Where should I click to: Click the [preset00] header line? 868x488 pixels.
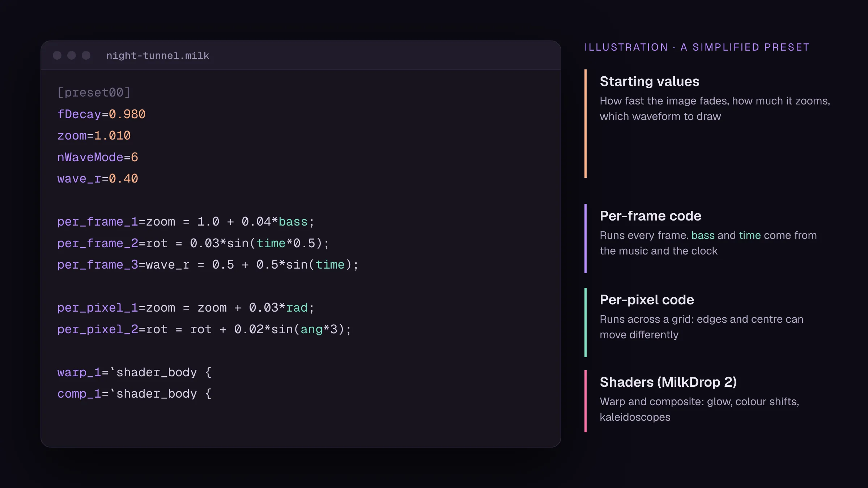(94, 93)
